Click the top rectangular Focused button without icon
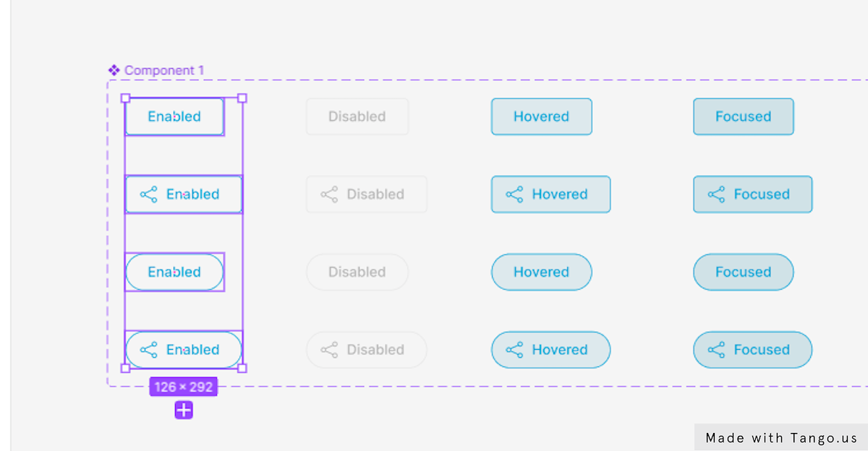 [x=743, y=116]
